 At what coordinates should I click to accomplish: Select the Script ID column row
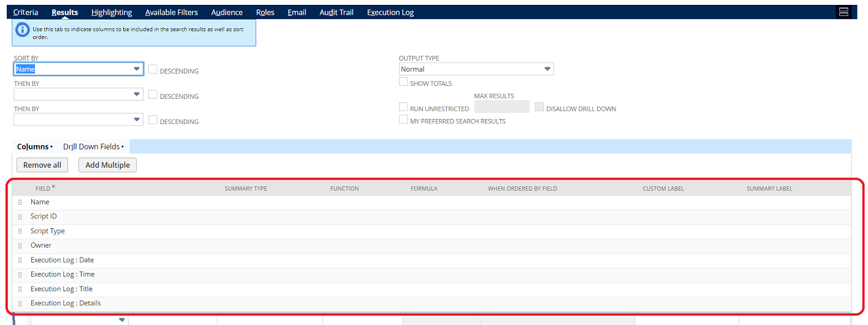pyautogui.click(x=431, y=216)
